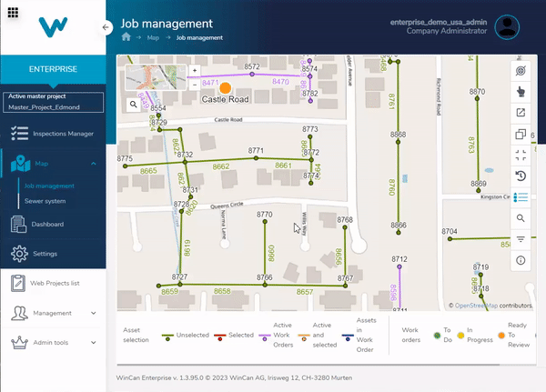Viewport: 546px width, 392px height.
Task: Open the user profile avatar
Action: (507, 26)
